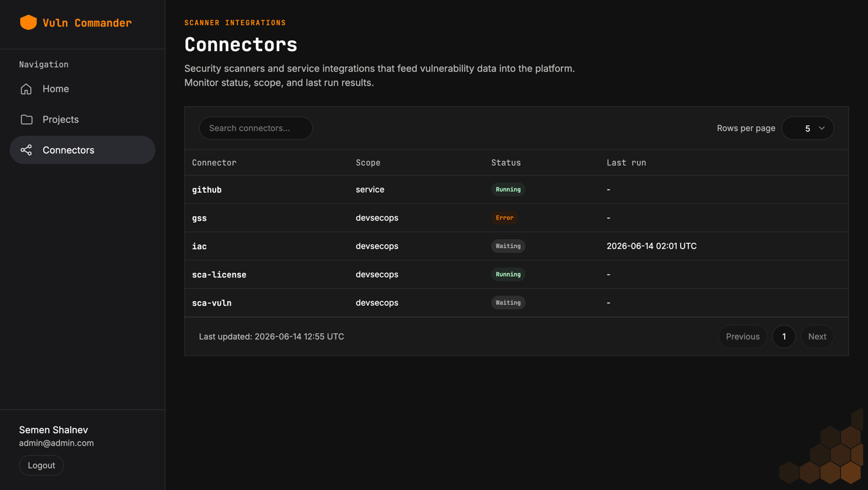Click the user name Semen Shalnev
This screenshot has width=868, height=490.
(53, 430)
